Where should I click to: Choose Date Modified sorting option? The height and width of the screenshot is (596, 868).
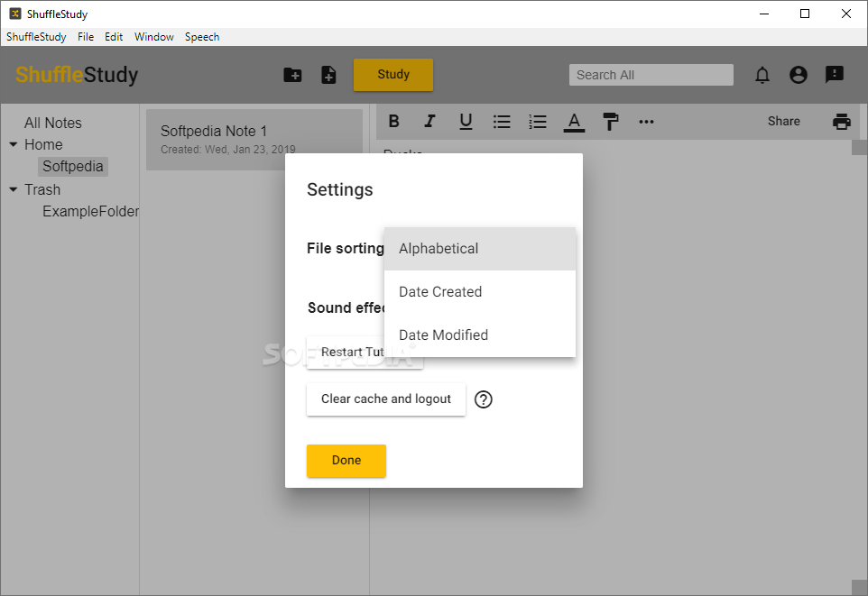(480, 335)
